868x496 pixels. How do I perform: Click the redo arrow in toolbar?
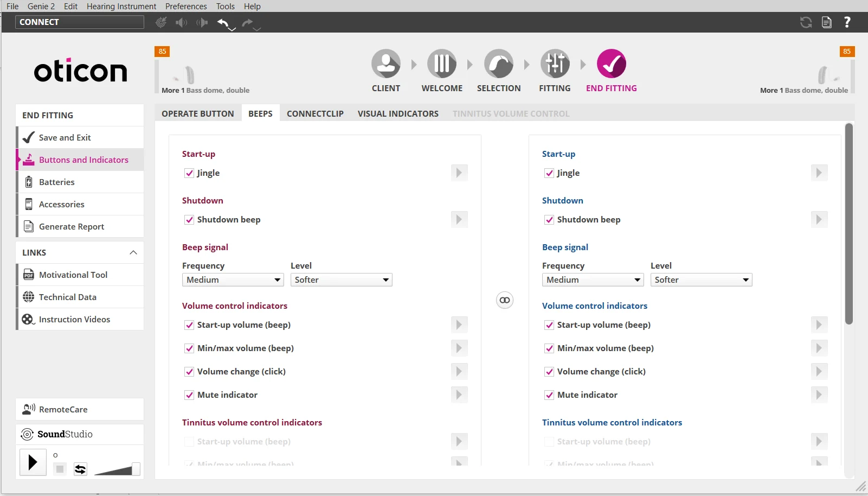click(x=247, y=22)
